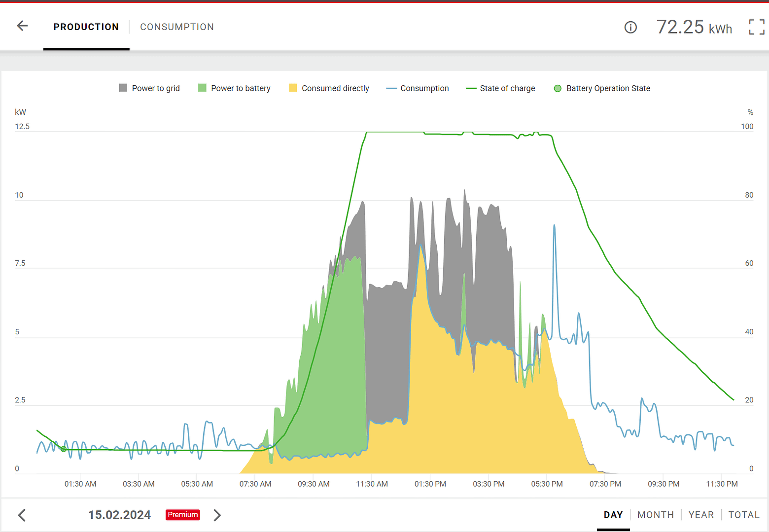Image resolution: width=769 pixels, height=532 pixels.
Task: Open the info icon beside 72.25 kWh
Action: point(630,28)
